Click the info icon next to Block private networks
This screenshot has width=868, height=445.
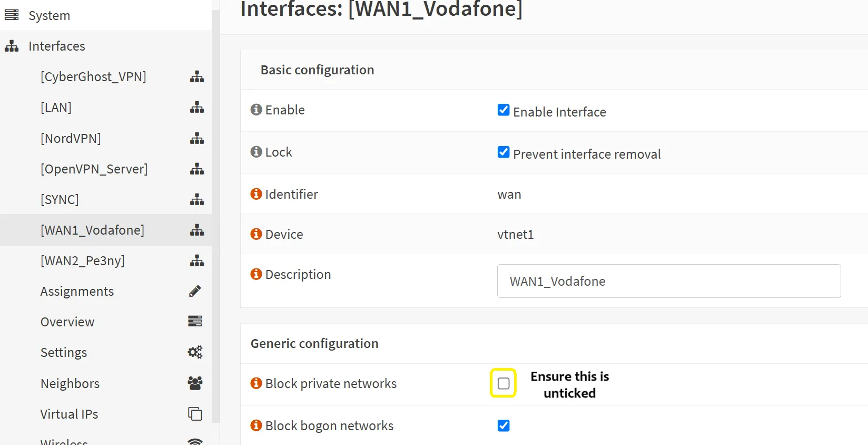[257, 383]
